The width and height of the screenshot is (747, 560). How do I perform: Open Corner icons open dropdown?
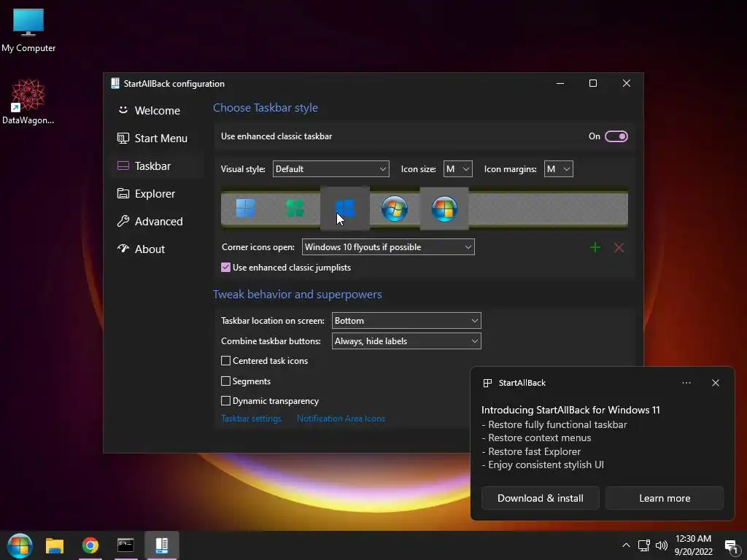[x=388, y=247]
